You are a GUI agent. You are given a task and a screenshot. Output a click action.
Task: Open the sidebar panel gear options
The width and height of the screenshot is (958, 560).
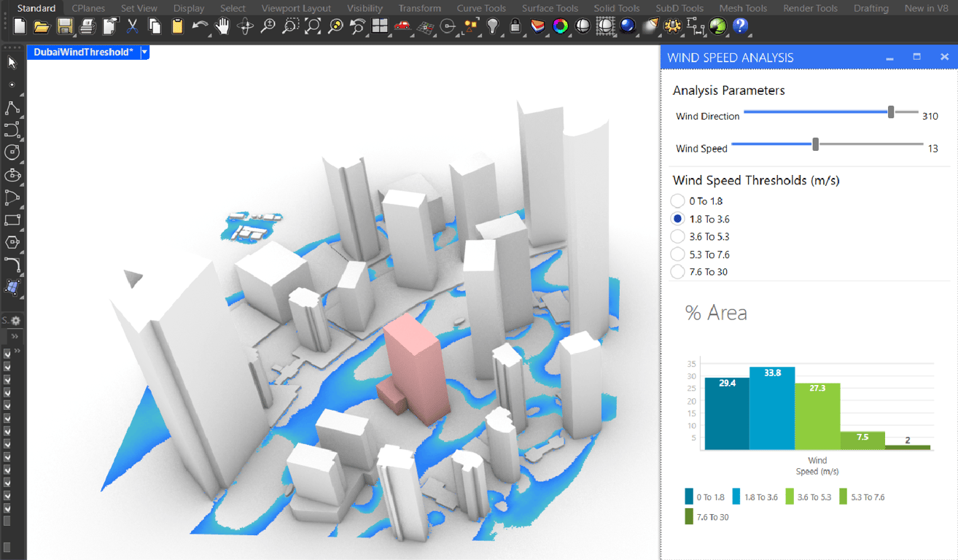click(x=15, y=321)
